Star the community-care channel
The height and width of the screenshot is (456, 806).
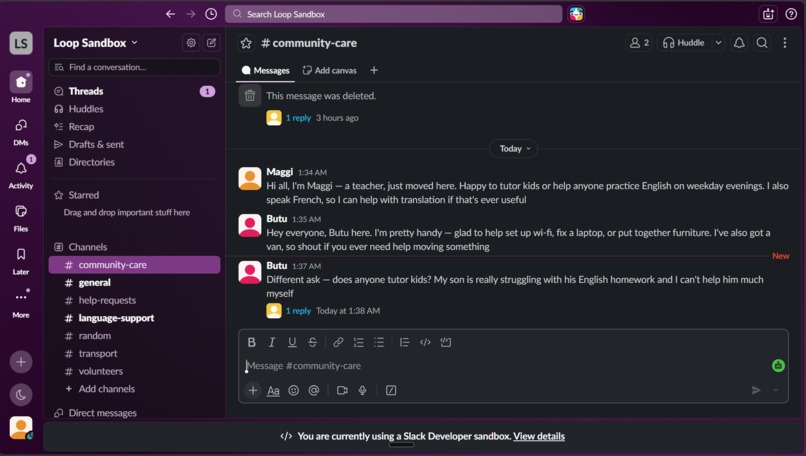(246, 43)
